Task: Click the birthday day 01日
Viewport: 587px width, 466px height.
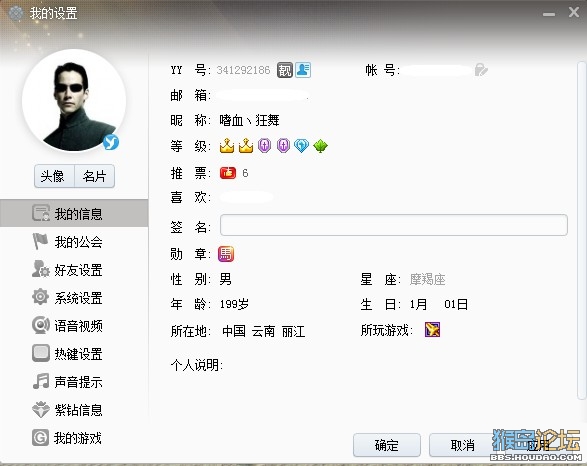Action: [456, 304]
